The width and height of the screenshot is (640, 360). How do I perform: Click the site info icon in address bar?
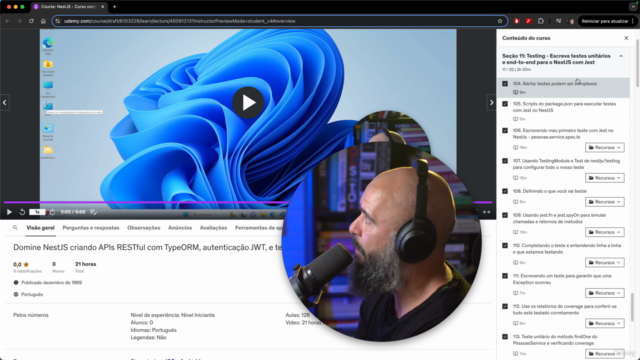tap(58, 21)
